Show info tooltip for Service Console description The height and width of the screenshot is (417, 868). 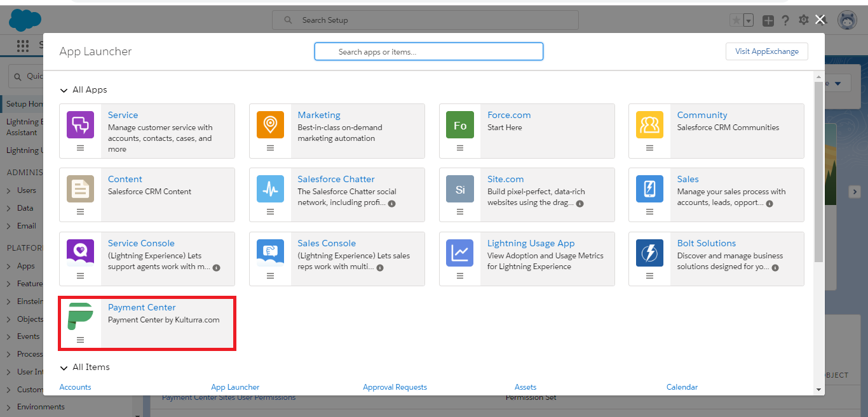tap(216, 268)
